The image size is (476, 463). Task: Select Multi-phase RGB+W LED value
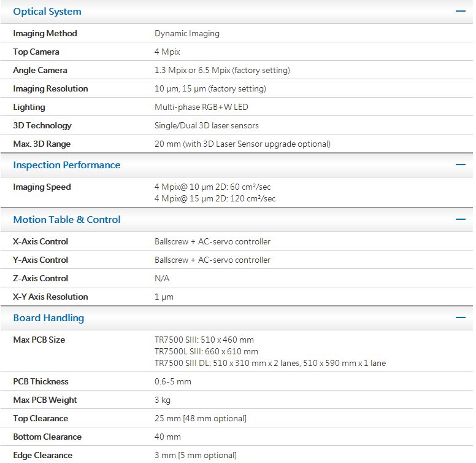[201, 107]
